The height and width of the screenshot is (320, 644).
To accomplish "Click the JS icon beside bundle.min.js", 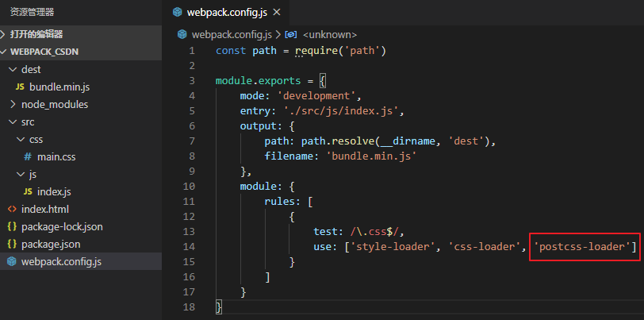I will (19, 87).
